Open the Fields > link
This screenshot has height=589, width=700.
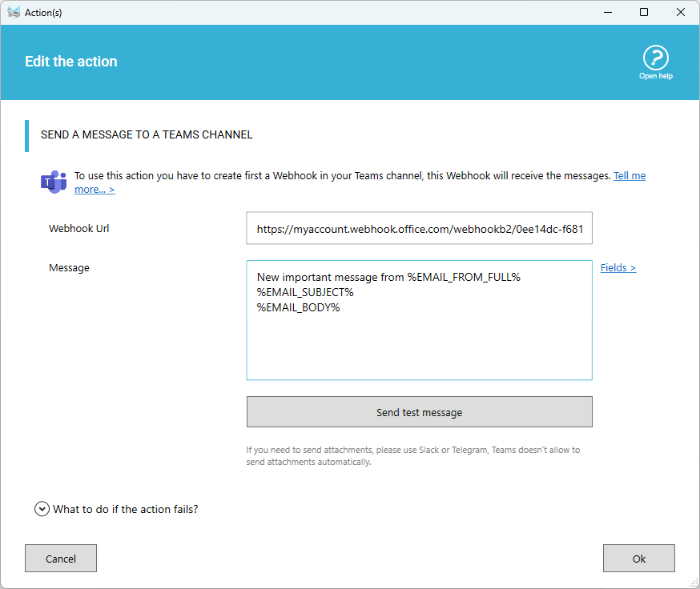[618, 268]
